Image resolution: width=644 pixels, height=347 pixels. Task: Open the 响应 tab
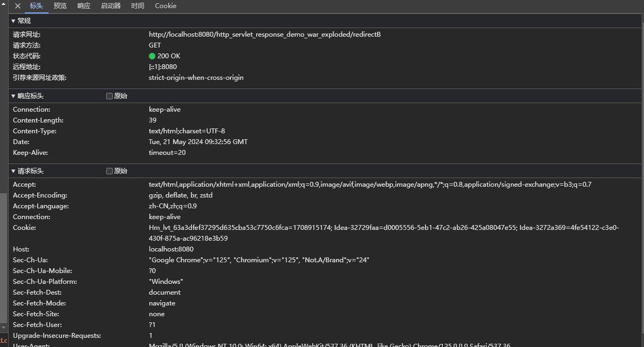click(x=84, y=6)
